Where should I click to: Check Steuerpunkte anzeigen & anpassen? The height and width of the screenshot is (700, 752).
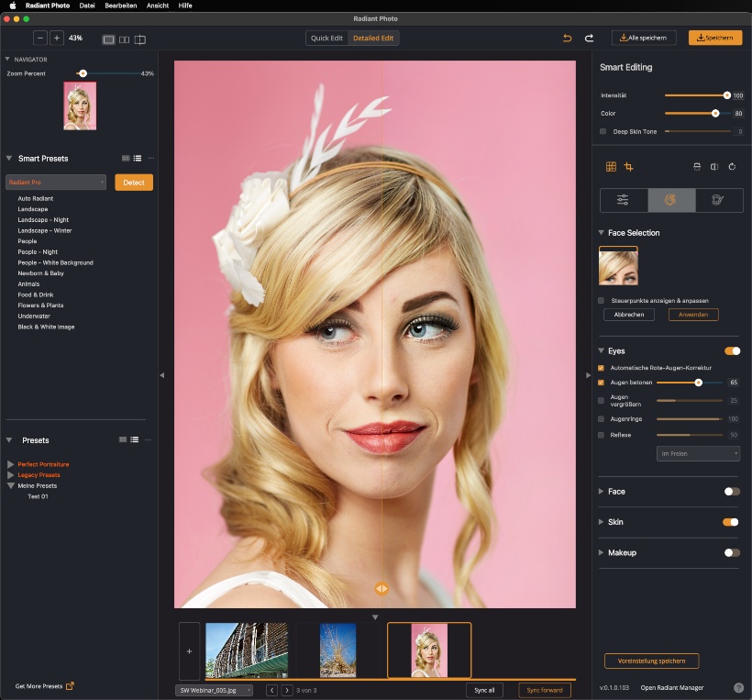601,300
